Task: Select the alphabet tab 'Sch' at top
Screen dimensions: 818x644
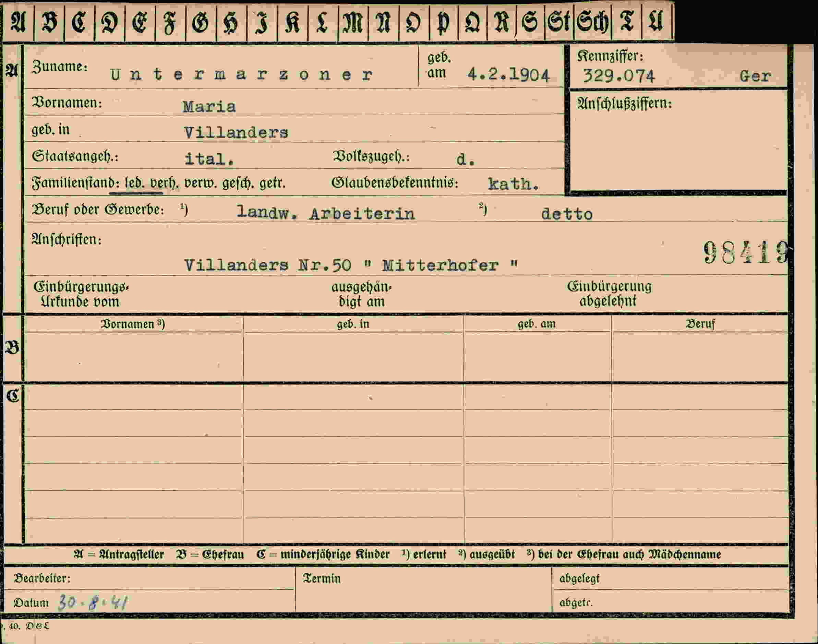Action: pos(592,22)
